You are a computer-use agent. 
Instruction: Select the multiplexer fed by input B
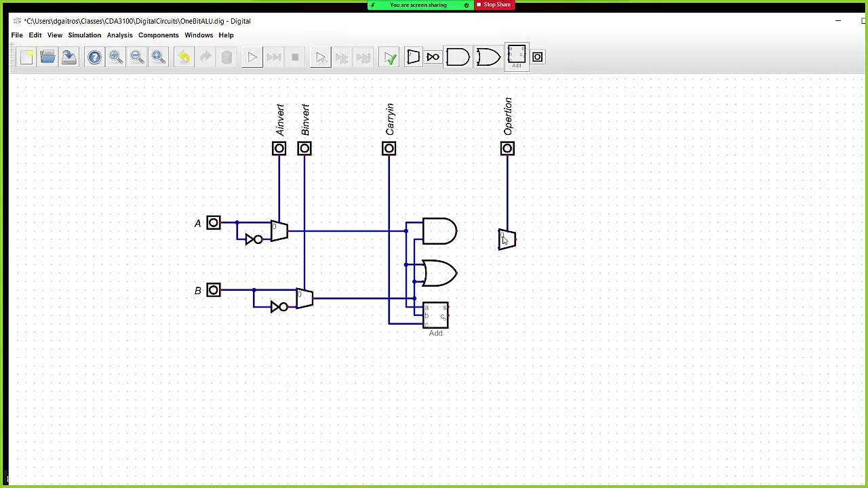[304, 298]
